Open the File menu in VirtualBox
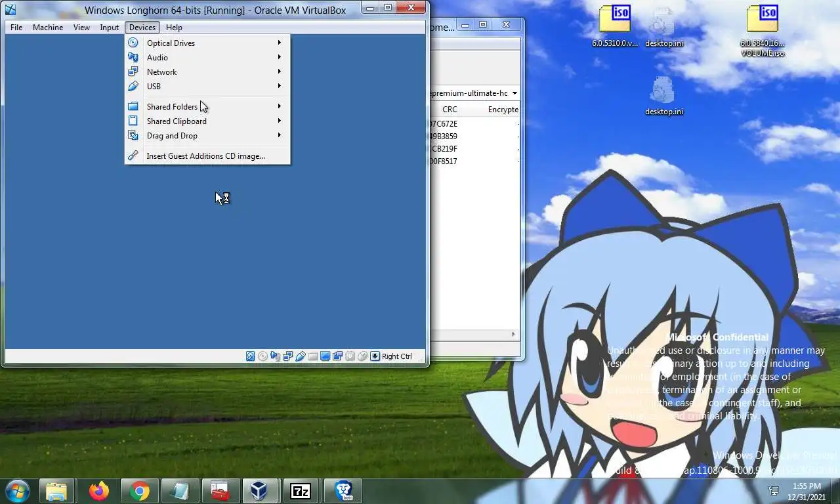The width and height of the screenshot is (840, 504). point(16,28)
